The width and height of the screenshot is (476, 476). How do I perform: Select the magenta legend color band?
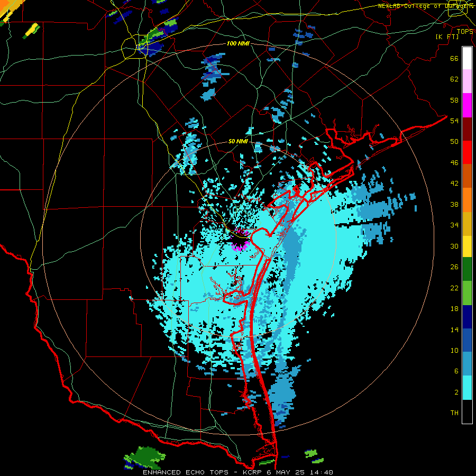(x=467, y=105)
